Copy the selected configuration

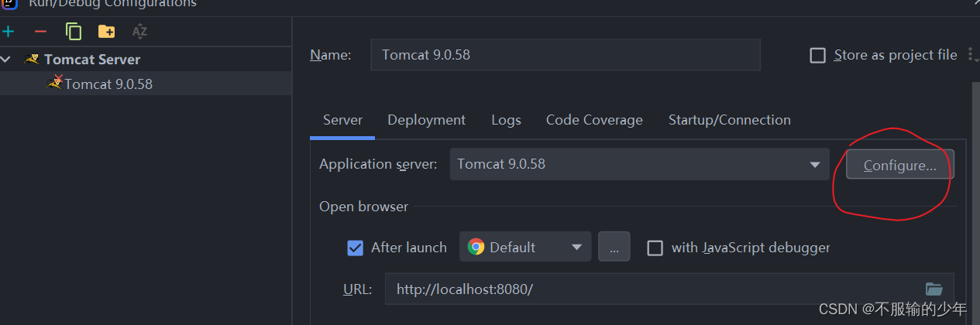pyautogui.click(x=74, y=32)
